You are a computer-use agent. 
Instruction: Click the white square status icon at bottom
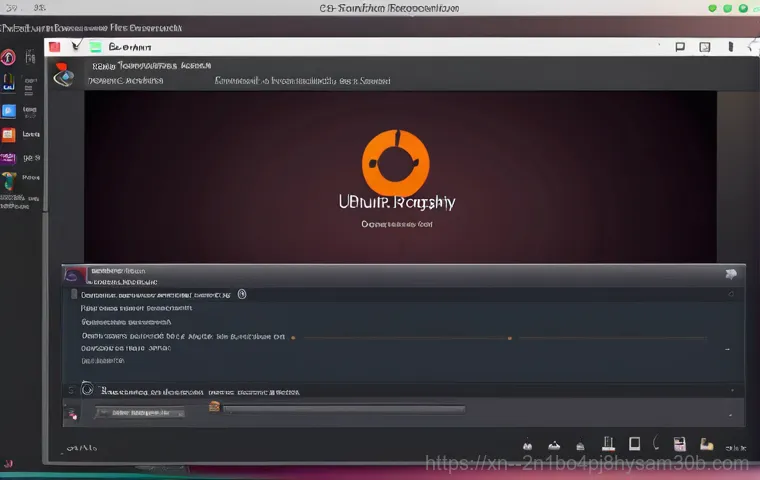(634, 444)
